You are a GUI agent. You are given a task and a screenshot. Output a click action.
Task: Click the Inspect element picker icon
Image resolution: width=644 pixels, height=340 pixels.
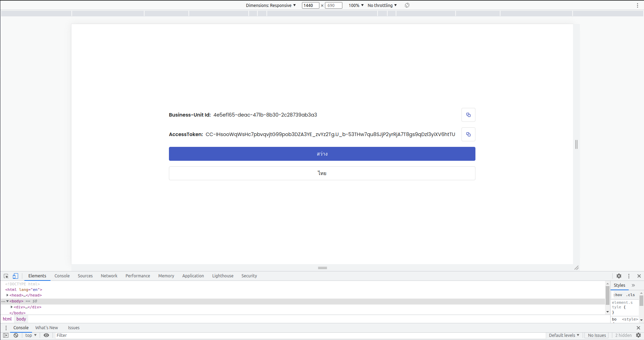pos(6,276)
